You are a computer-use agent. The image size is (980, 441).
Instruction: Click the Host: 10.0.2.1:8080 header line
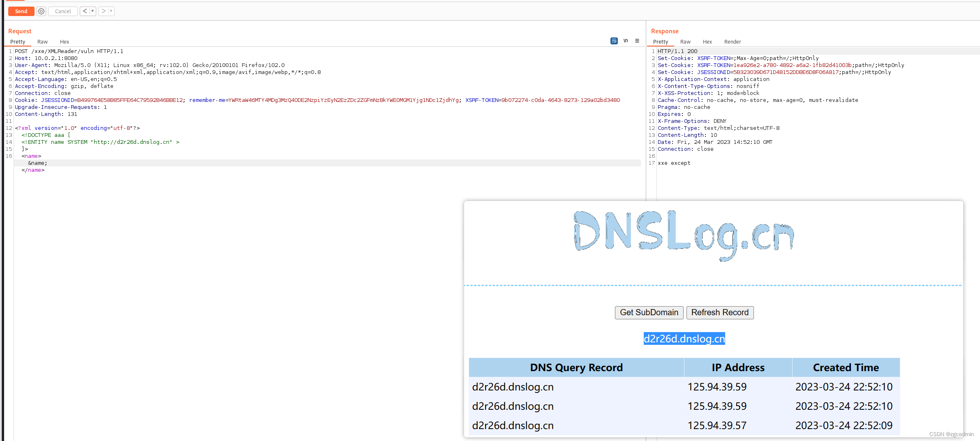tap(46, 58)
